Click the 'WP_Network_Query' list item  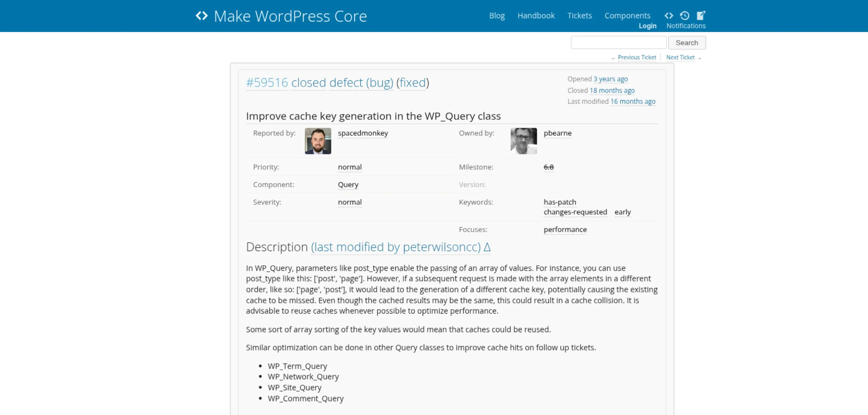[303, 377]
